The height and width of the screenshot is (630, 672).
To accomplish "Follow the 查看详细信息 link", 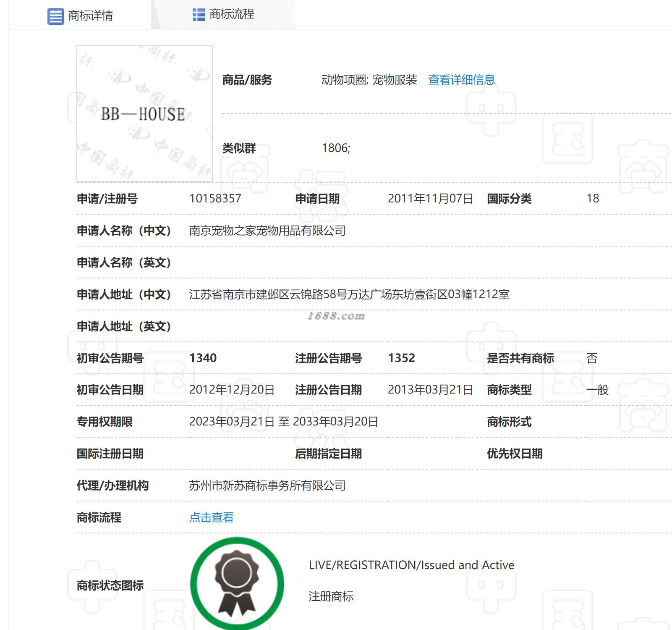I will click(461, 80).
